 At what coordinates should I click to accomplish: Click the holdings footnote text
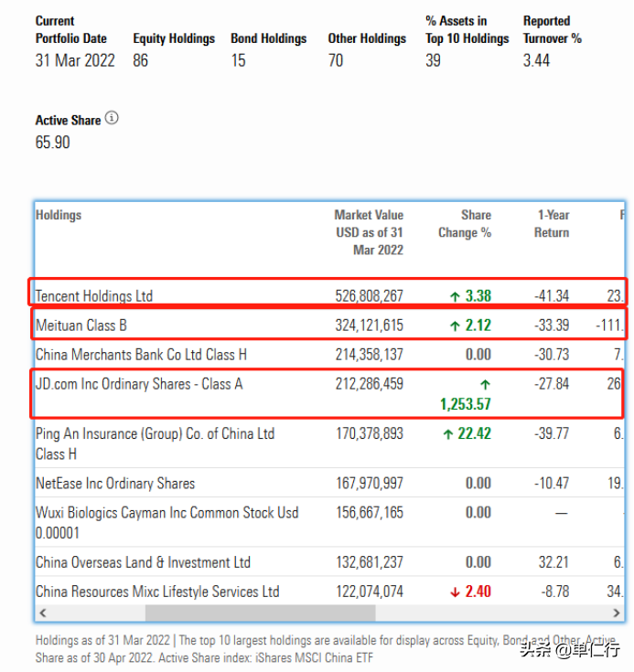click(x=326, y=649)
